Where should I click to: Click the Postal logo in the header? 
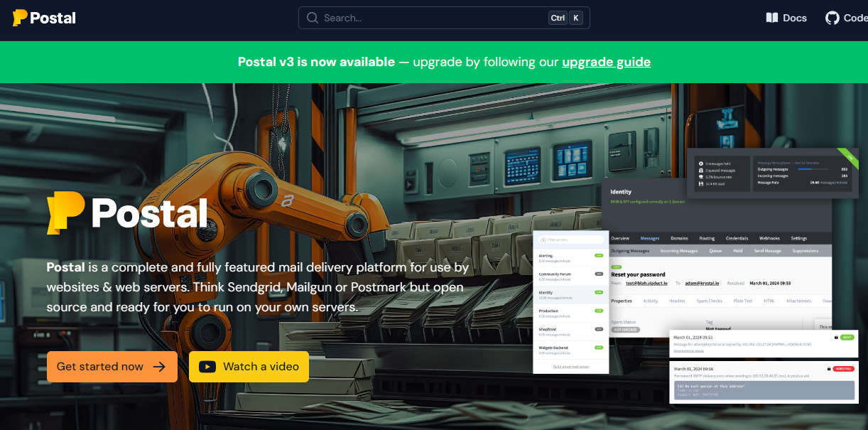44,18
